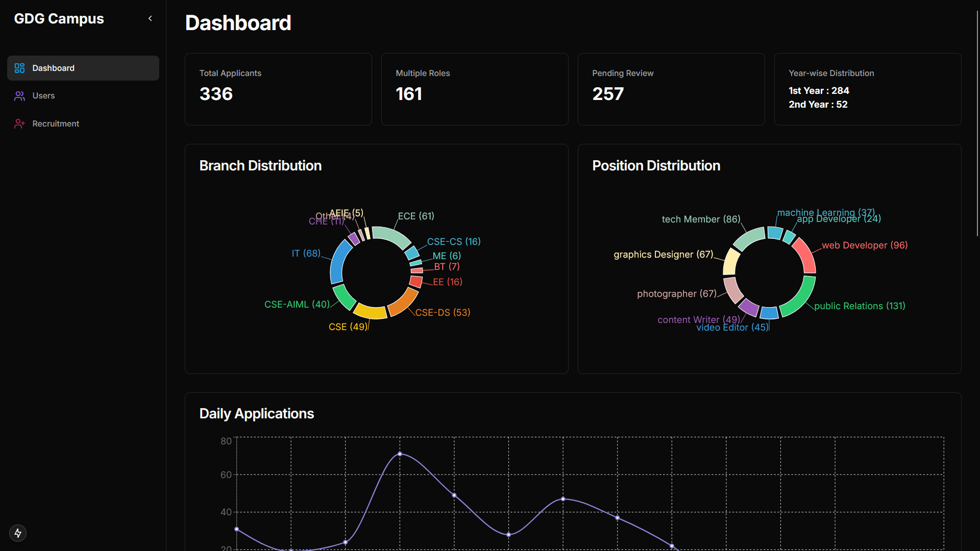Viewport: 980px width, 551px height.
Task: Click the Daily Applications heading
Action: (x=256, y=414)
